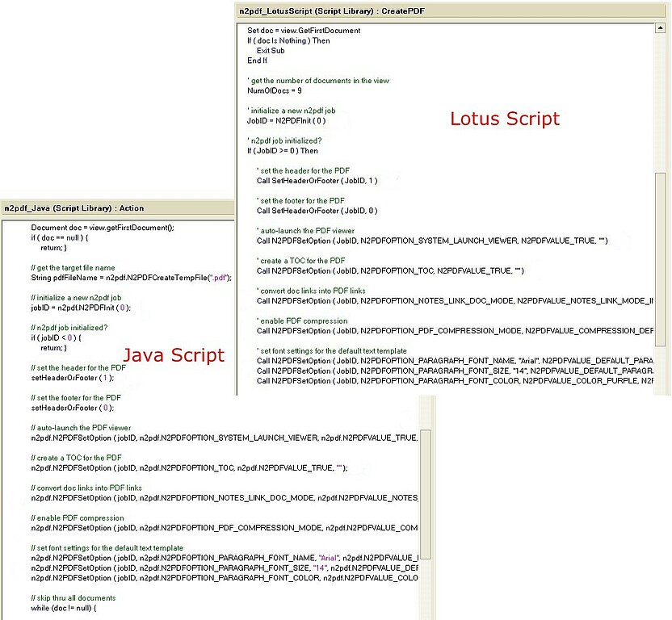The image size is (672, 620).
Task: Click the Java line with N2PDFCreateTempFile
Action: pyautogui.click(x=131, y=278)
